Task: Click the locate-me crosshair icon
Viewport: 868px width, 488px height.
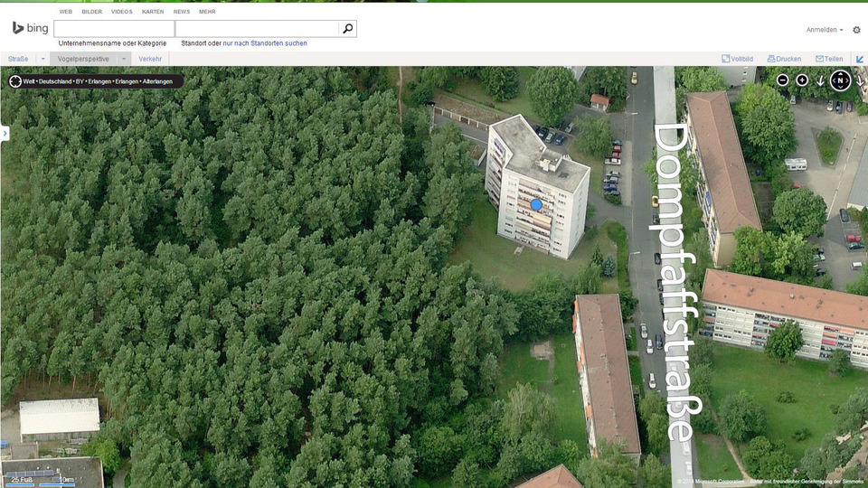Action: [15, 81]
